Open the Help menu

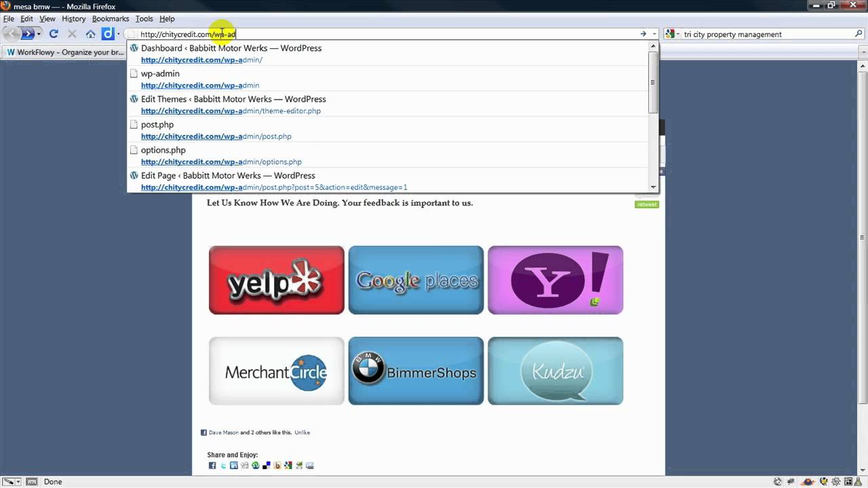pyautogui.click(x=167, y=19)
